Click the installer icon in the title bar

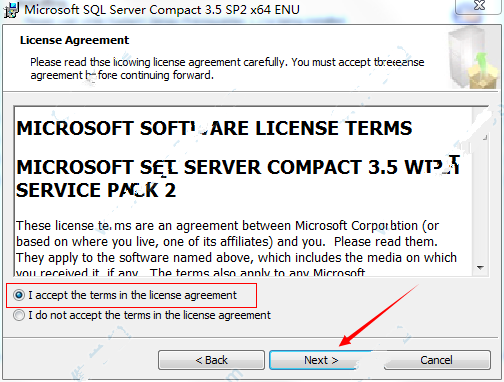click(x=11, y=10)
